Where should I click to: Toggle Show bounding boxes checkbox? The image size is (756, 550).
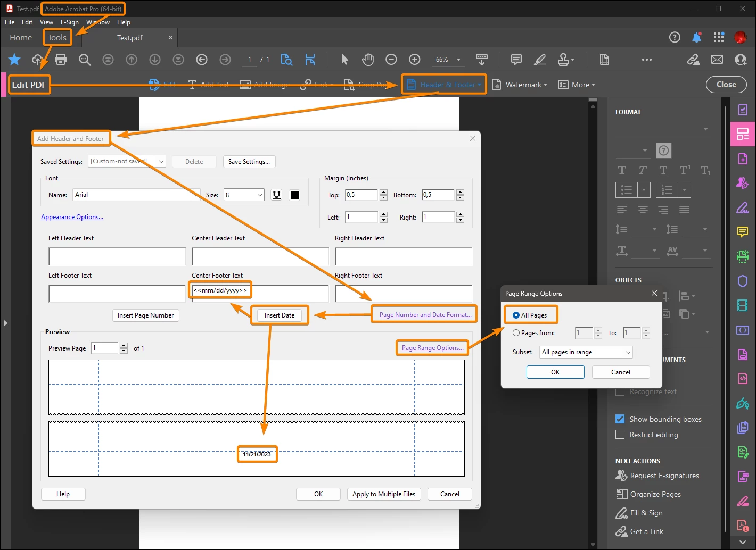[x=620, y=419]
